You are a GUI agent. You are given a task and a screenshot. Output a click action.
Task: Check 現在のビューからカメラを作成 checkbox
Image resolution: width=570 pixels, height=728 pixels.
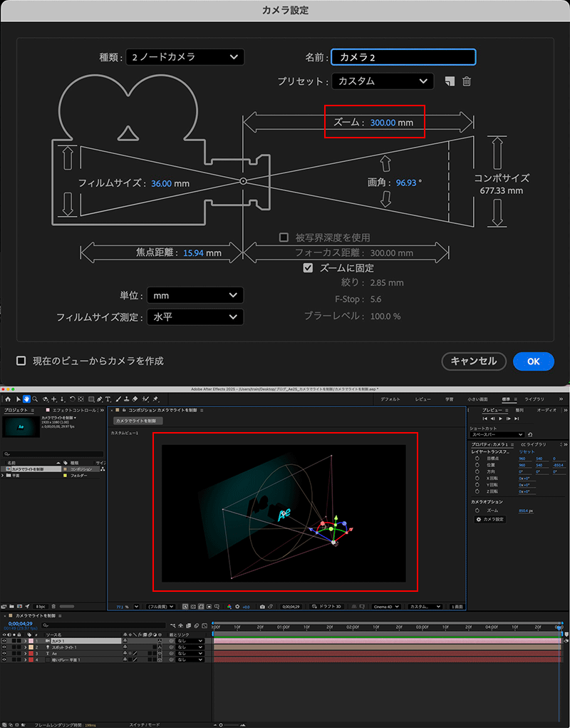pos(21,361)
